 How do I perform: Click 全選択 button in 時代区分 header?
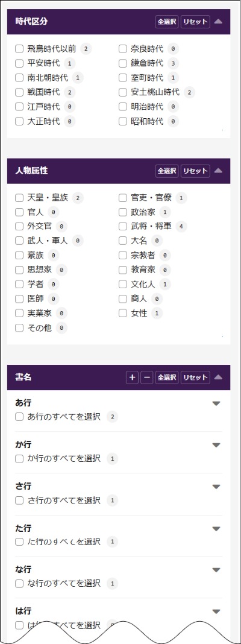click(x=167, y=22)
